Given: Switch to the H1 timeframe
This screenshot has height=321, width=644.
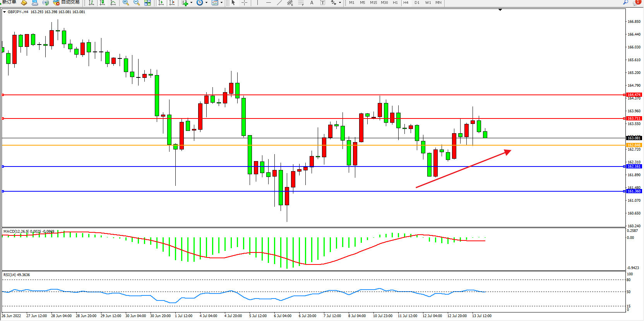Looking at the screenshot, I should click(395, 3).
